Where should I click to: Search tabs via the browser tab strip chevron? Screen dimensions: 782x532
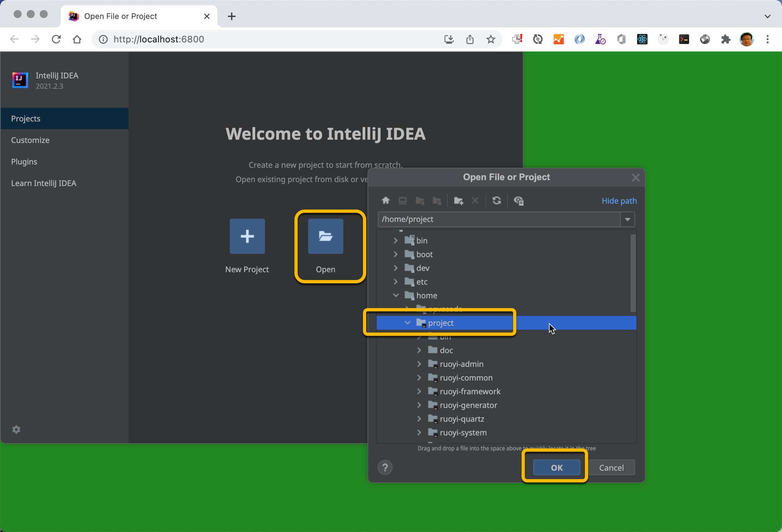coord(768,16)
